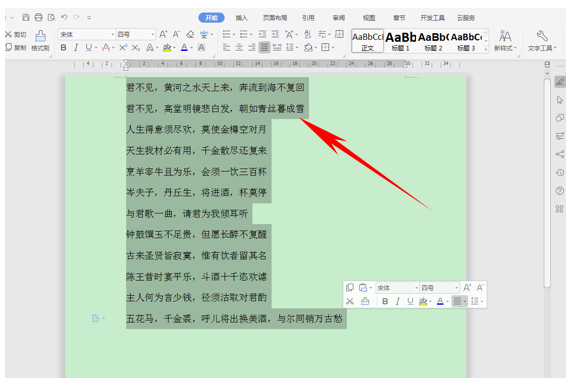Decrease font size in ribbon

point(176,34)
